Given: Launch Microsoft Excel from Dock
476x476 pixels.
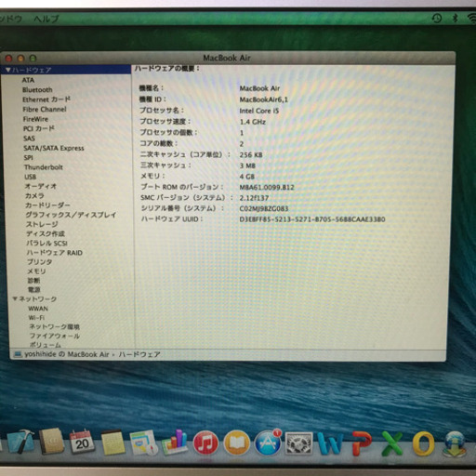Looking at the screenshot, I should (392, 443).
